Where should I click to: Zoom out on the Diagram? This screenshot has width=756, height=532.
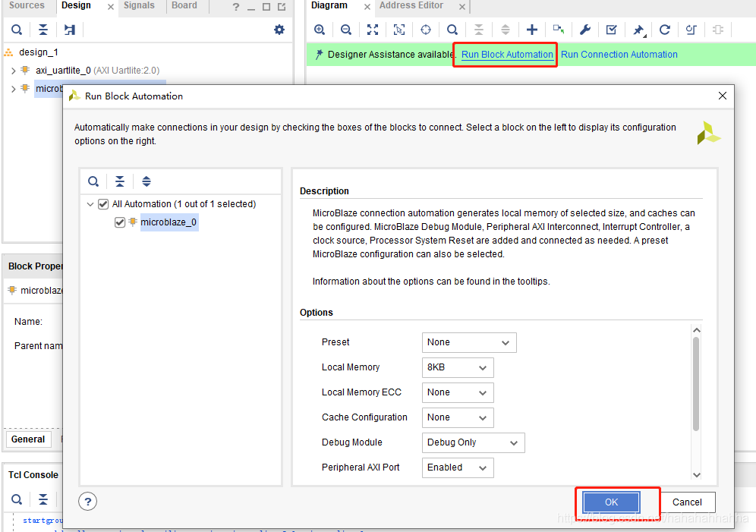point(345,30)
